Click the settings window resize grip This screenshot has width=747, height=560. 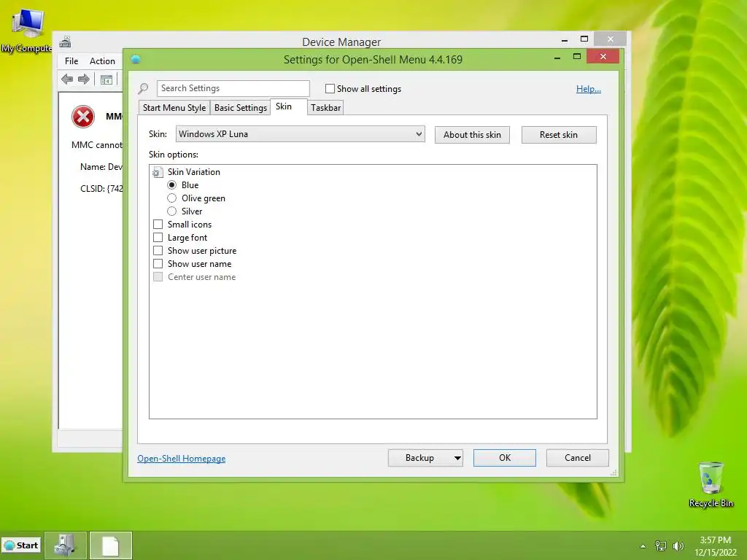[614, 472]
